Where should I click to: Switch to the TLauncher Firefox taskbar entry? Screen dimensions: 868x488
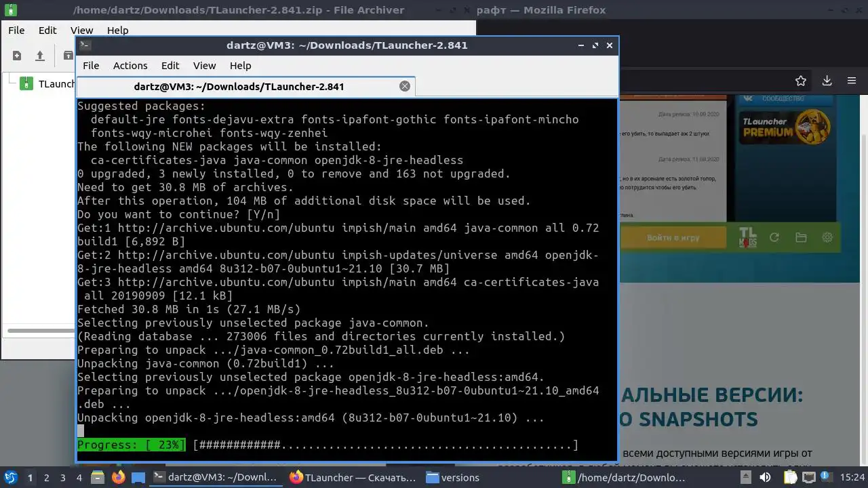click(353, 478)
